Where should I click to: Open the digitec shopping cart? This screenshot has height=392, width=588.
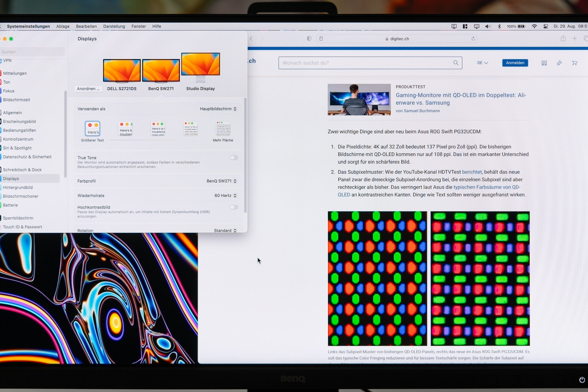[574, 63]
